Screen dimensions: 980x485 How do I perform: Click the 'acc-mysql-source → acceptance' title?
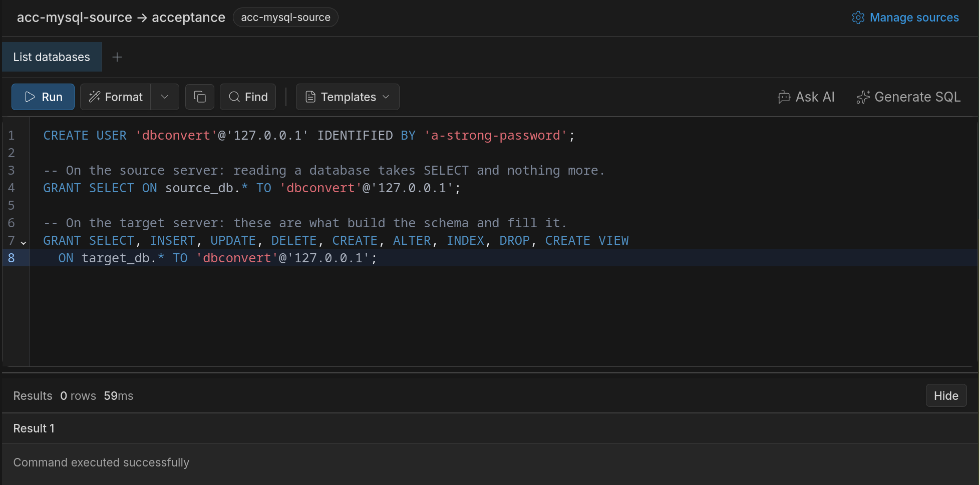pyautogui.click(x=121, y=18)
